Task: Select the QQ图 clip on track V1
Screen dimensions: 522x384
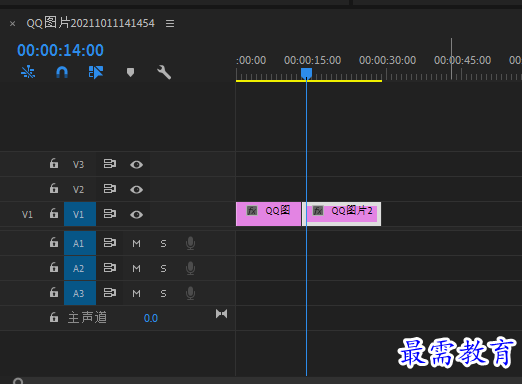Action: point(268,214)
